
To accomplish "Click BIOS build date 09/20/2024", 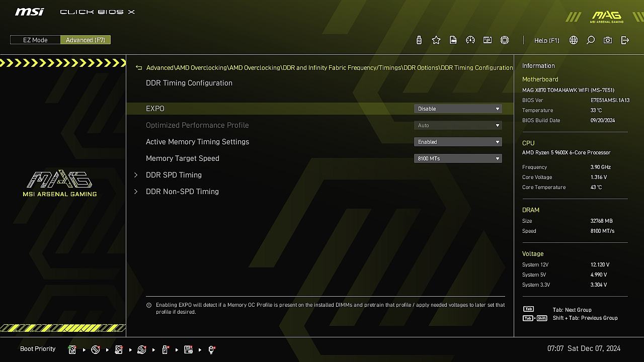I will point(603,120).
